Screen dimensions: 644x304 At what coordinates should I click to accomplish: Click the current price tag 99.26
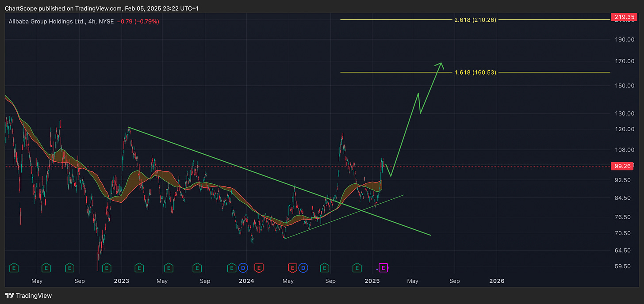622,166
